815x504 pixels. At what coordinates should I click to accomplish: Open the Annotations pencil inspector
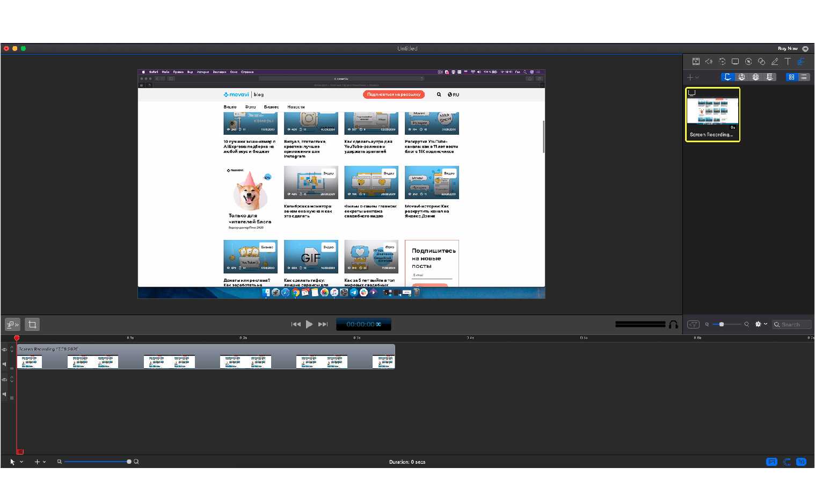pyautogui.click(x=775, y=62)
